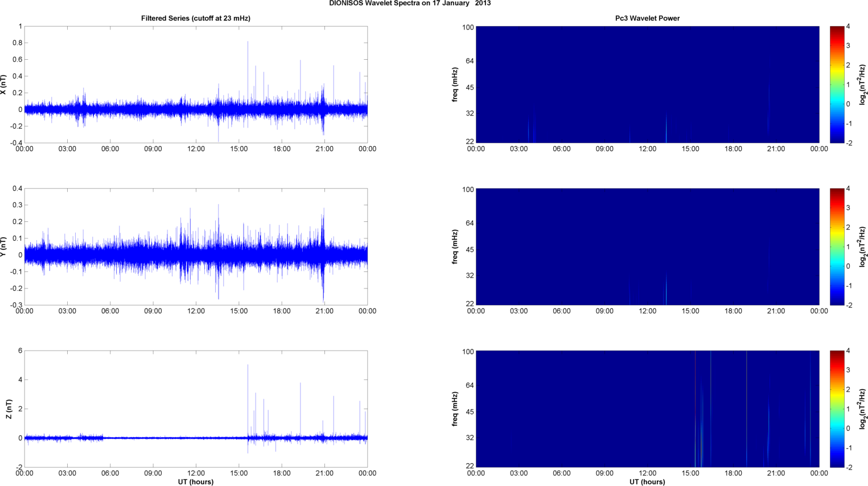Click the 'Filtered Series (cutoff at 23 mHz)' heading
Viewport: 868px width, 486px height.
[x=196, y=18]
